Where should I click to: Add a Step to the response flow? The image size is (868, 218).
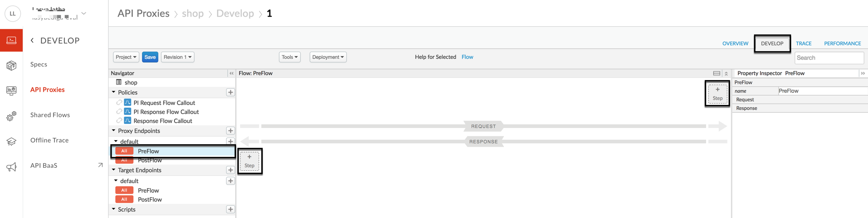[249, 161]
